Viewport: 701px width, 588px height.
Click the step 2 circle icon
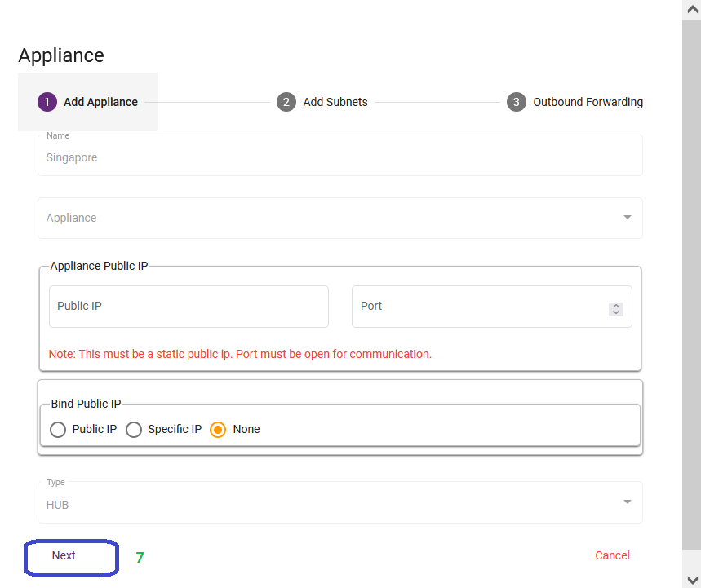[286, 102]
